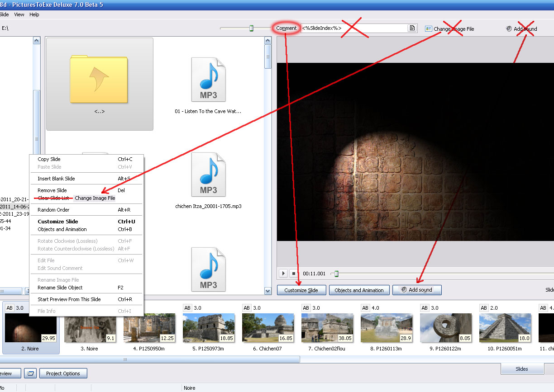Screen dimensions: 554x392
Task: Select Insert Blank Slide from the context menu
Action: pyautogui.click(x=56, y=179)
